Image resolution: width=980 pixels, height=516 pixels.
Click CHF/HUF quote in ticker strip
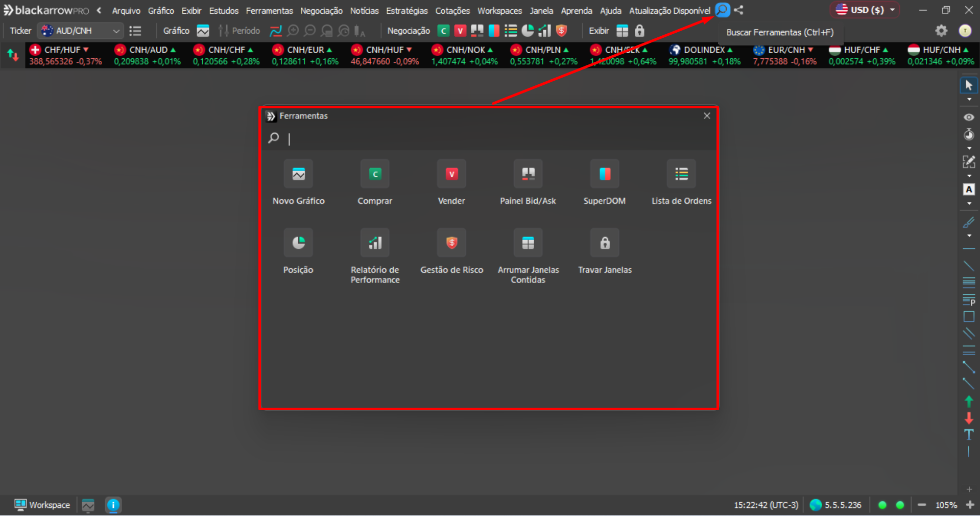click(65, 55)
